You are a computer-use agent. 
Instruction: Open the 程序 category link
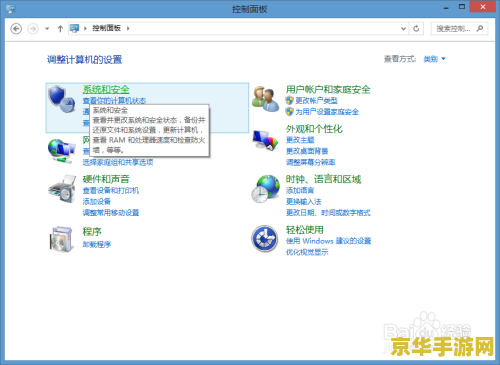[92, 231]
